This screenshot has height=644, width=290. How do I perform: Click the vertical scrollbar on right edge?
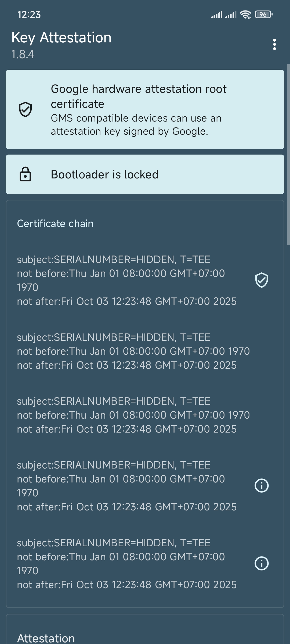(x=288, y=155)
